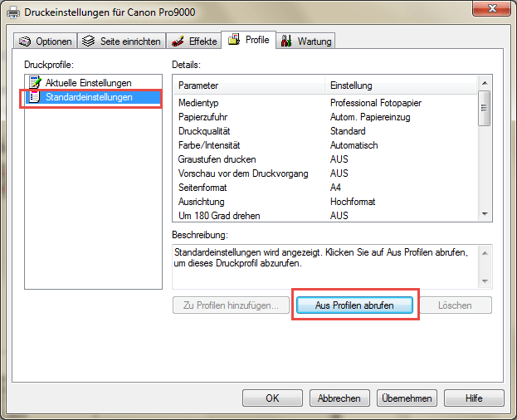This screenshot has width=517, height=420.
Task: Click the Optionen tab printer icon
Action: [x=25, y=42]
